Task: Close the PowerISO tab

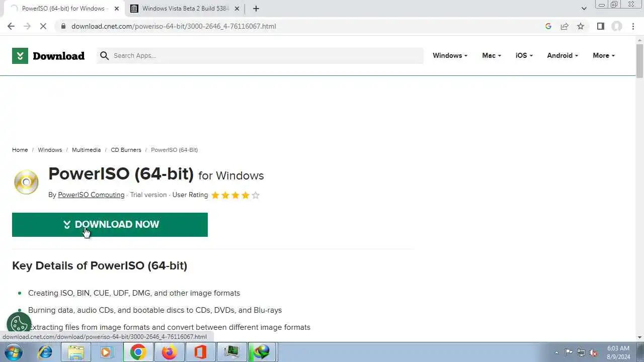Action: coord(117,9)
